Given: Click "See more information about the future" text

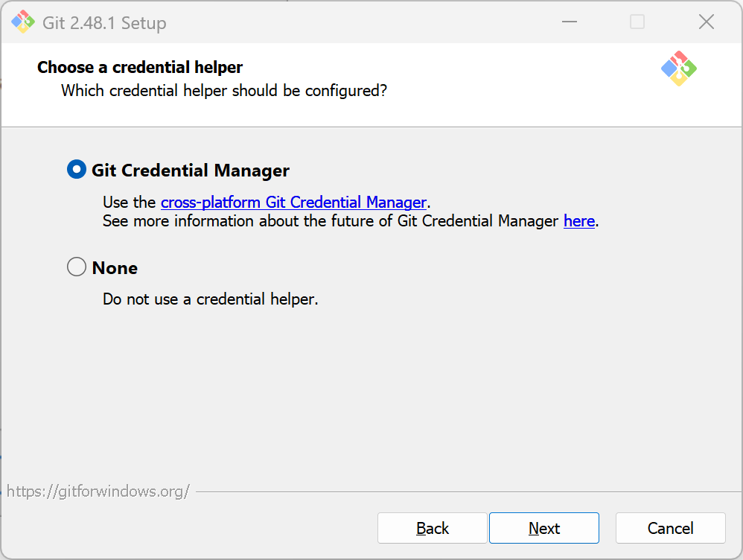Looking at the screenshot, I should 331,221.
